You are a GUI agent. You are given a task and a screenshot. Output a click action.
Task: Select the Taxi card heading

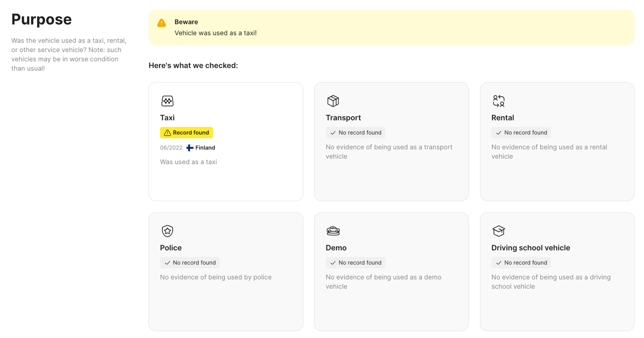tap(167, 118)
